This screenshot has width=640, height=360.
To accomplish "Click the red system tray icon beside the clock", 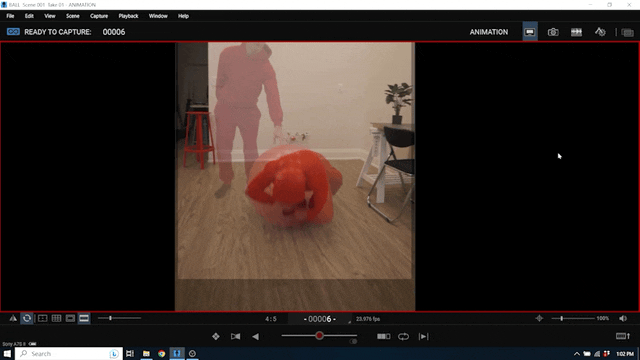I will tap(607, 354).
